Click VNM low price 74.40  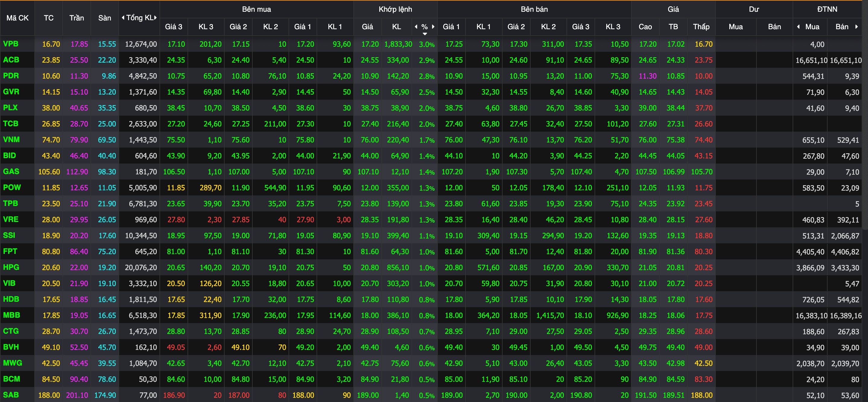704,140
